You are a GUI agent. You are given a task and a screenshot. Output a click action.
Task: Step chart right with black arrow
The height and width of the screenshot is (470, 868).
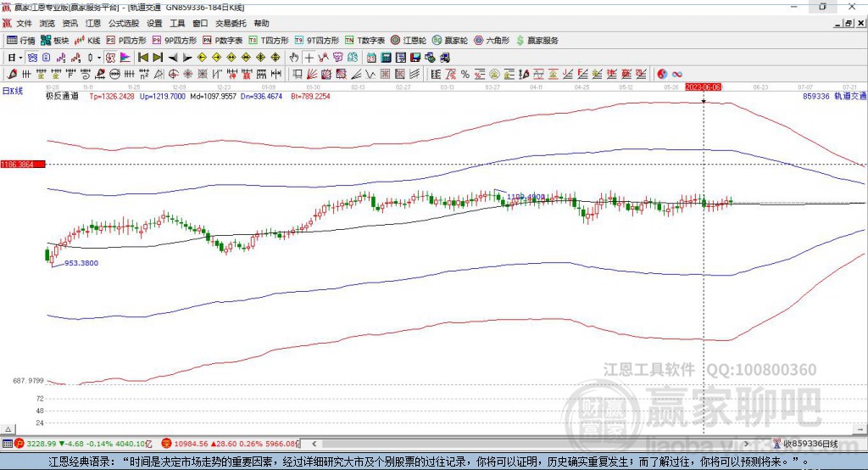(x=187, y=58)
